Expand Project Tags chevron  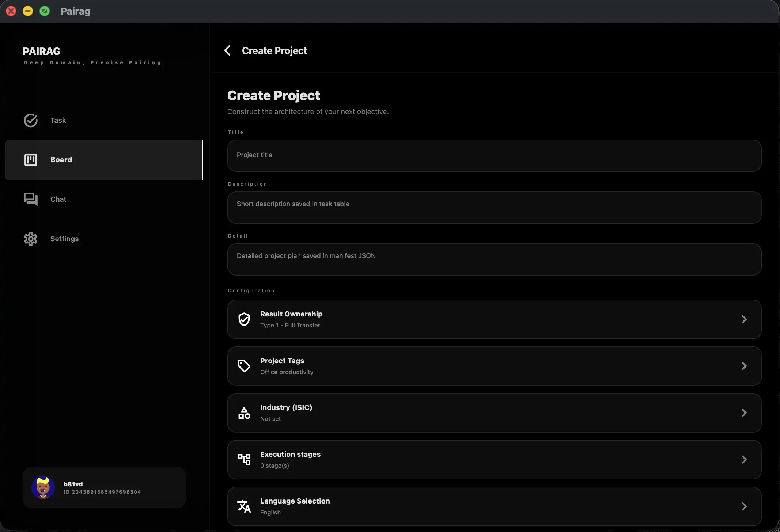coord(744,366)
